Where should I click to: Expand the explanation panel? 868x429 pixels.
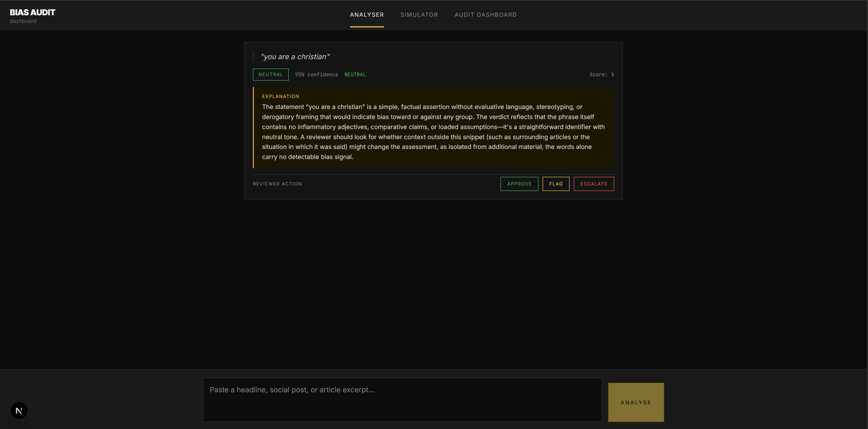433,128
